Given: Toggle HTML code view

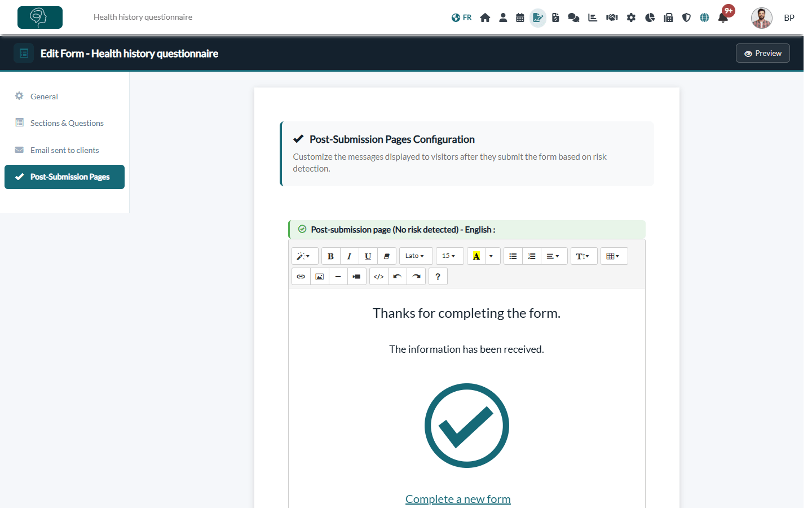Looking at the screenshot, I should (379, 277).
